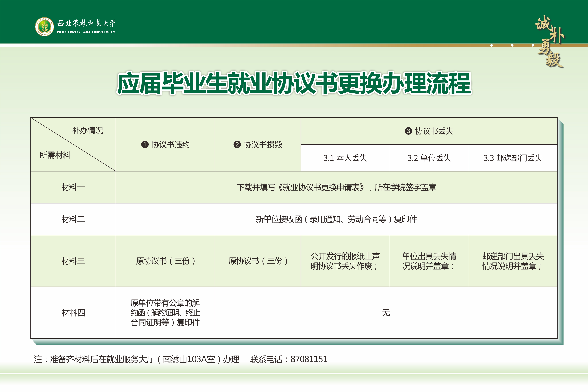Click the NORTHWEST A&F UNIVERSITY text
Screen dimensions: 588x392
[x=86, y=32]
